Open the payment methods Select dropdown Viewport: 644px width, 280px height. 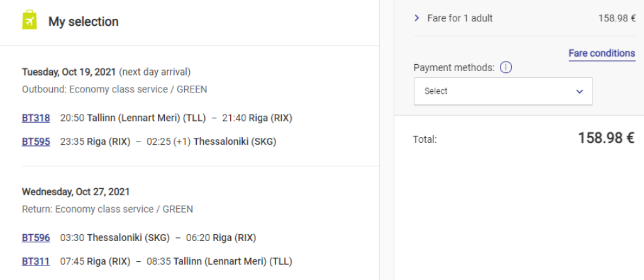coord(502,91)
